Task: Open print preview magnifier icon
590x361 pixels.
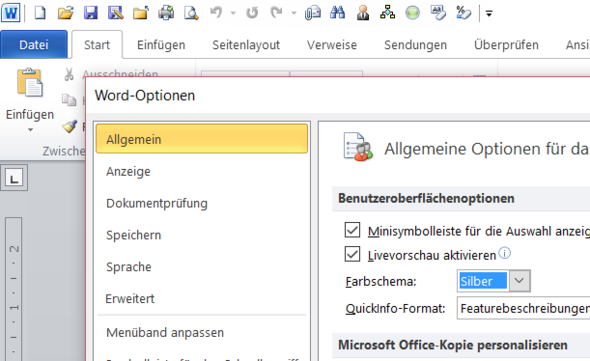Action: click(191, 14)
